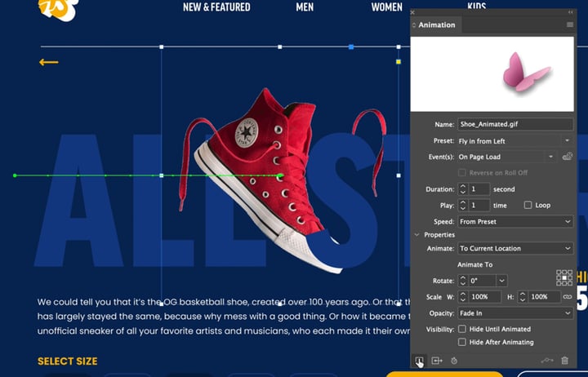
Task: Click NEW & FEATURED in the page navigation
Action: pyautogui.click(x=216, y=7)
